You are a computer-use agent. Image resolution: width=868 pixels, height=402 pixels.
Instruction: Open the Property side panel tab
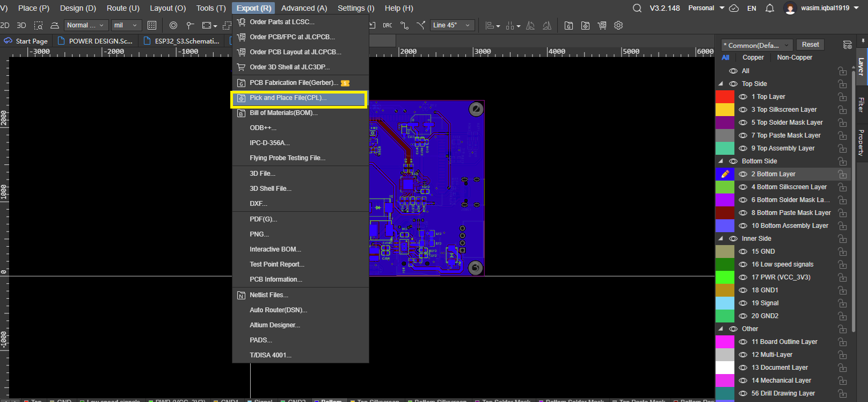click(x=861, y=142)
